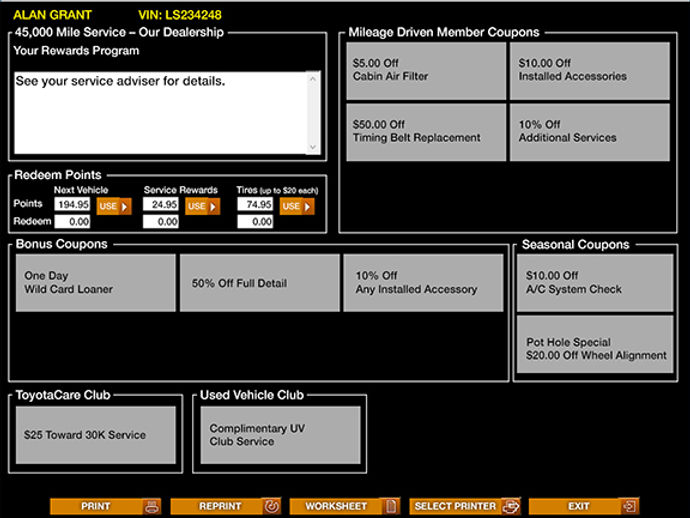Click the door icon on the EXIT button
690x518 pixels.
click(629, 506)
